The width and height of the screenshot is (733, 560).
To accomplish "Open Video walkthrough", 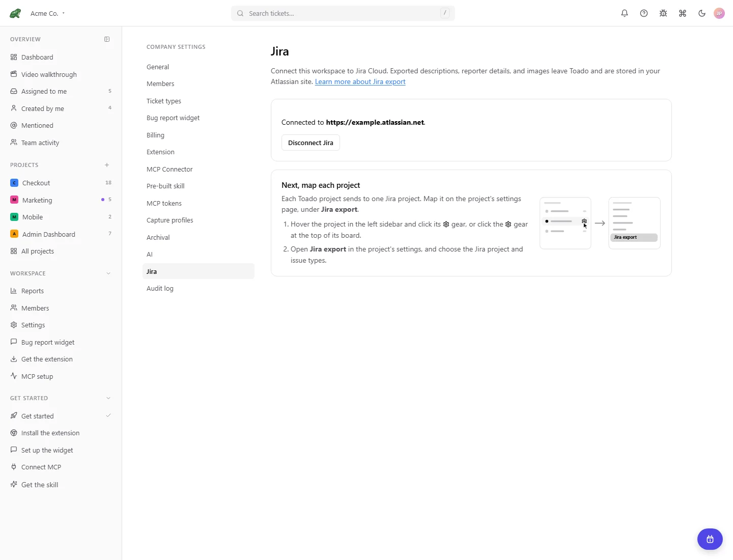I will pos(61,74).
